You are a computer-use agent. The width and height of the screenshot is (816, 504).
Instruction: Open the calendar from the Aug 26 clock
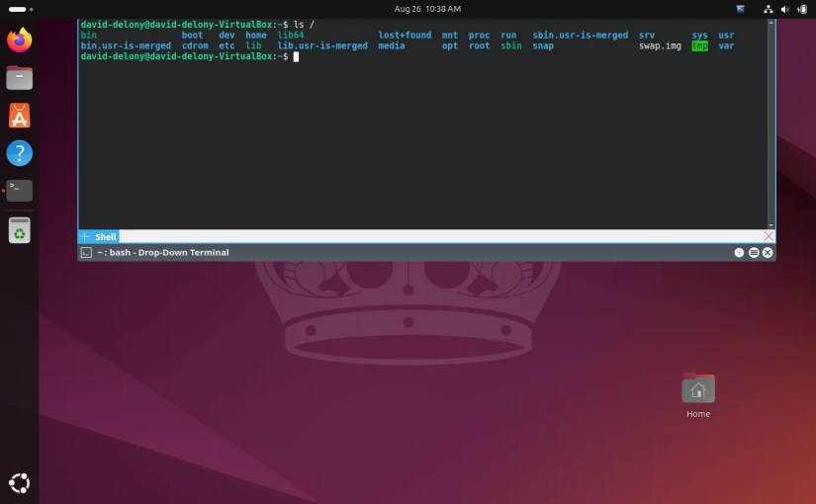427,9
